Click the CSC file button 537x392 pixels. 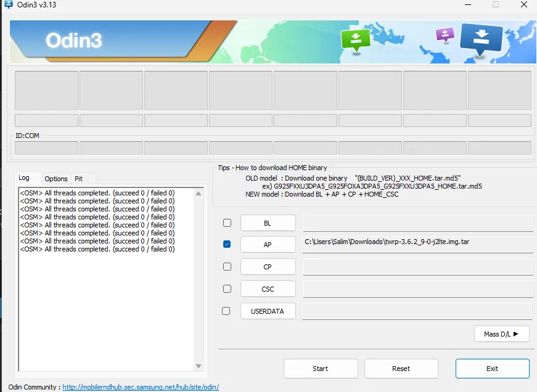tap(268, 289)
